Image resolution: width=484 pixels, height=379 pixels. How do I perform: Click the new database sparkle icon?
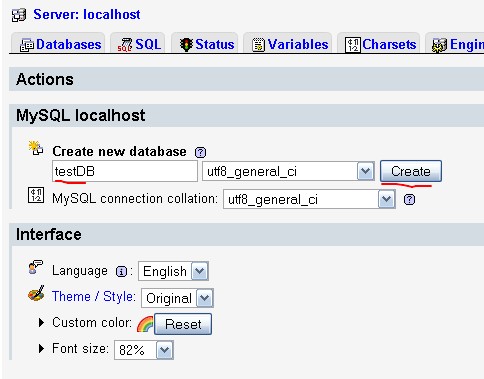(x=36, y=148)
